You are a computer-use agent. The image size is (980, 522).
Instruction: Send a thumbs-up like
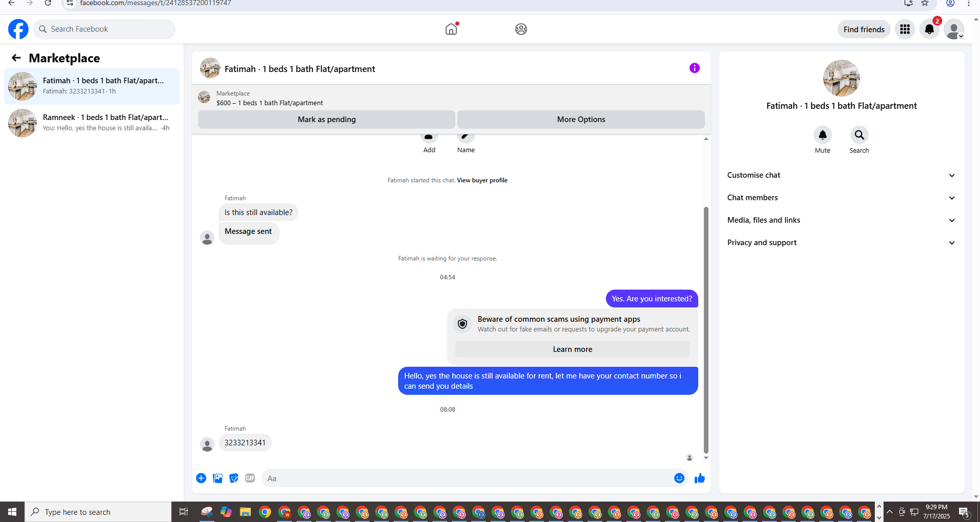[700, 478]
